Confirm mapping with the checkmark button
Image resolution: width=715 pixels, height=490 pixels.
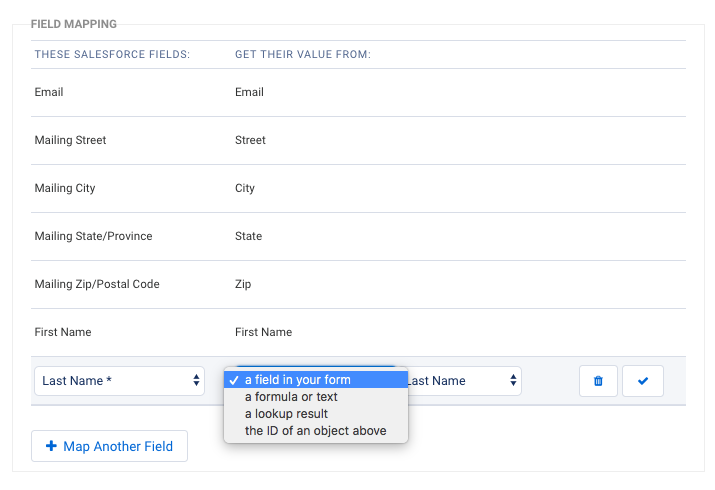tap(642, 381)
